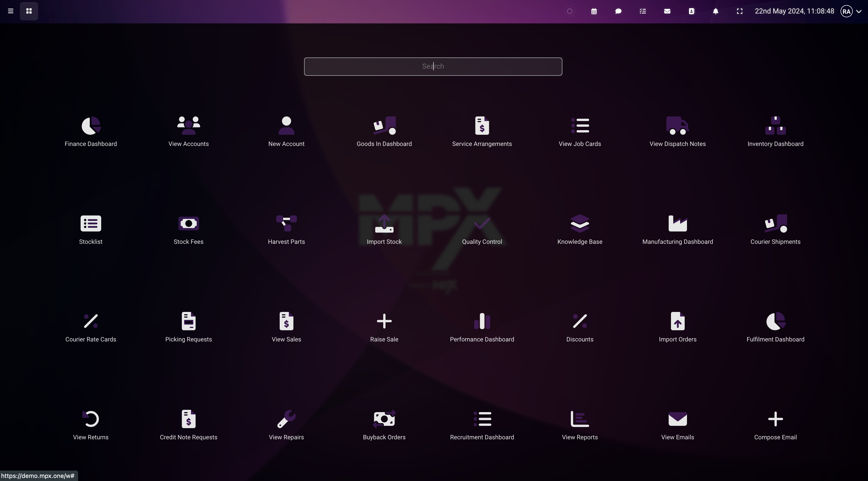The height and width of the screenshot is (481, 868).
Task: Toggle fullscreen mode
Action: 740,11
